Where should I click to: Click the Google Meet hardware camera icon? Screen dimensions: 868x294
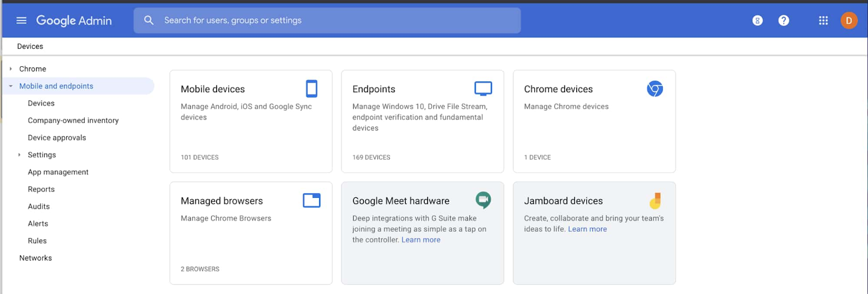[483, 200]
